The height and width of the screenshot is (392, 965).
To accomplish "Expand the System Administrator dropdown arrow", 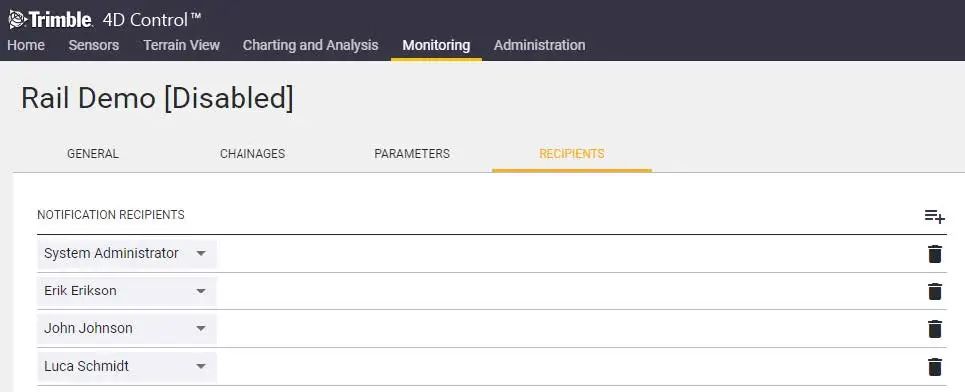I will click(201, 254).
